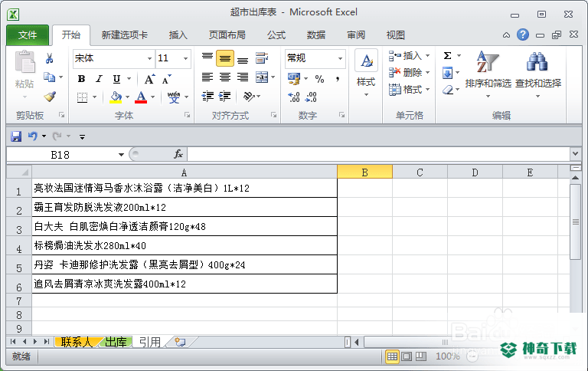Click the Clear eraser icon
This screenshot has width=588, height=371.
448,90
